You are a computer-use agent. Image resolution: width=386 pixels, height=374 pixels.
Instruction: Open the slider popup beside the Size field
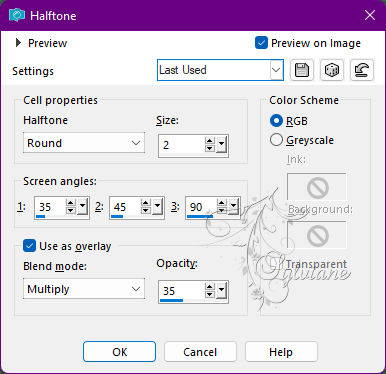(221, 145)
